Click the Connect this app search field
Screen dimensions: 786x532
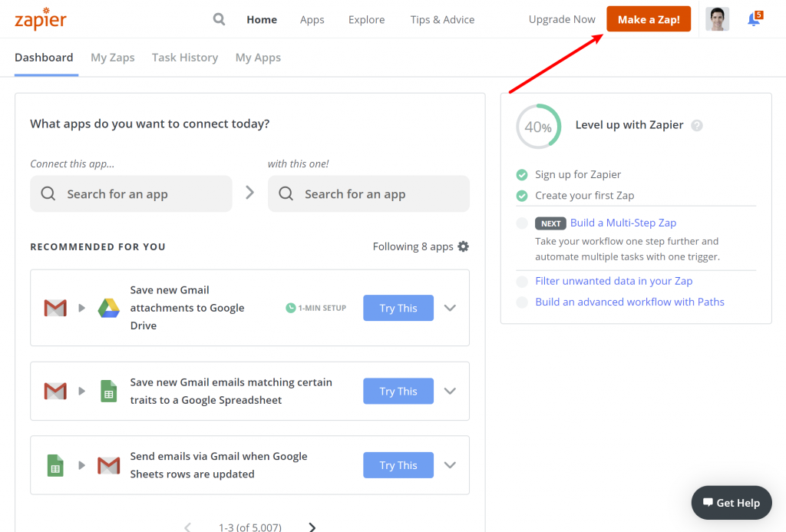pyautogui.click(x=130, y=194)
